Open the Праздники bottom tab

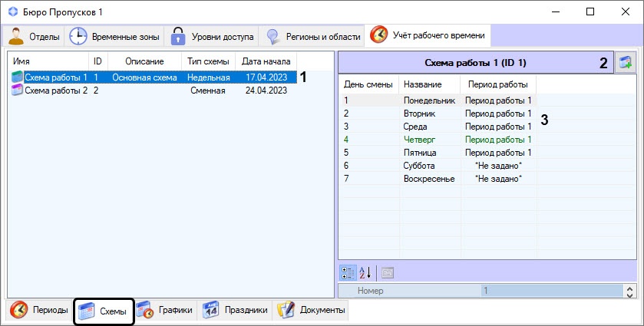tap(236, 310)
